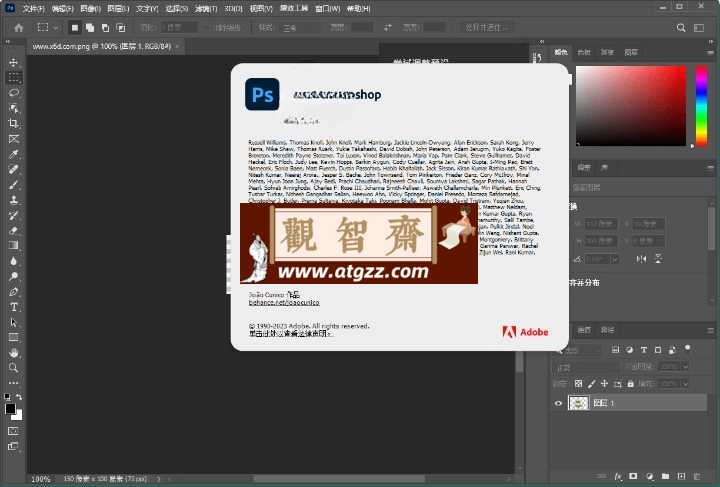Toggle lock image pixels brush icon
The height and width of the screenshot is (487, 720).
591,383
